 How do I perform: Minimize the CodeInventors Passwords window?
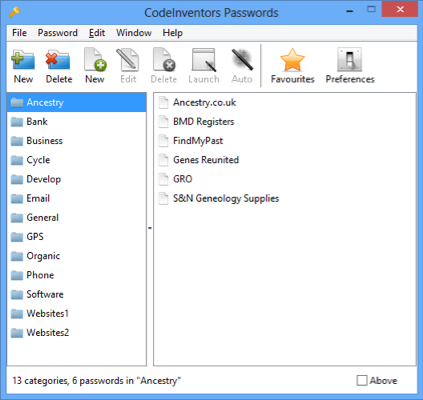[350, 10]
